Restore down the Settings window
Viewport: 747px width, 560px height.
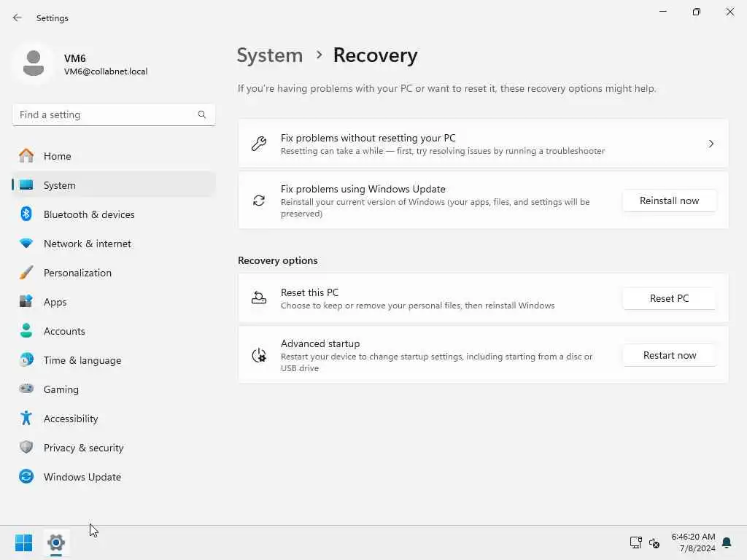(x=696, y=12)
